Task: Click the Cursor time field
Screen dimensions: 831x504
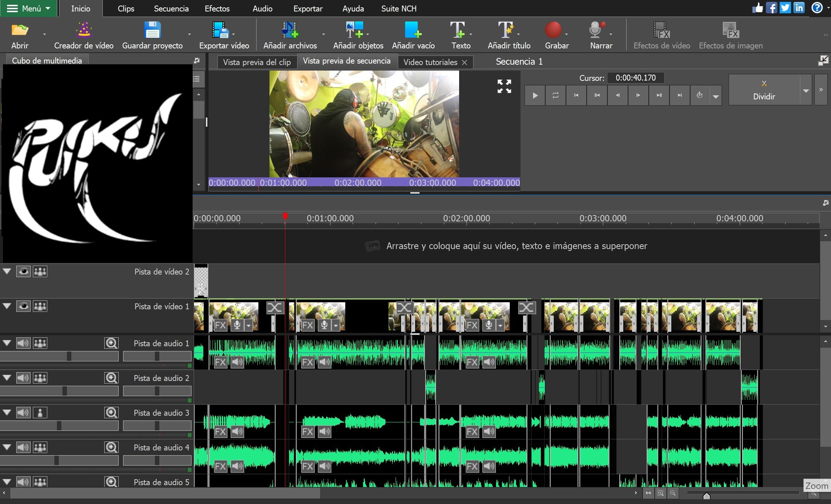Action: pos(636,78)
